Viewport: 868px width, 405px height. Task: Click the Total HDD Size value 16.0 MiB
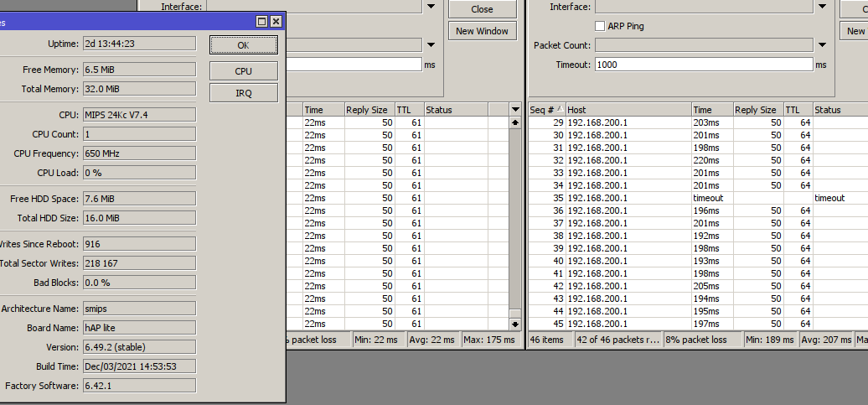pyautogui.click(x=139, y=218)
